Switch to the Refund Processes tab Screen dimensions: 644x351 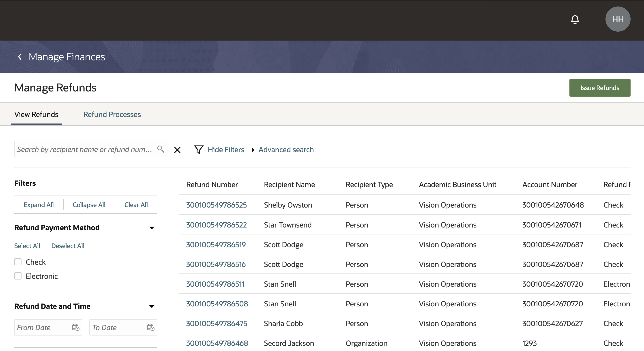tap(112, 114)
